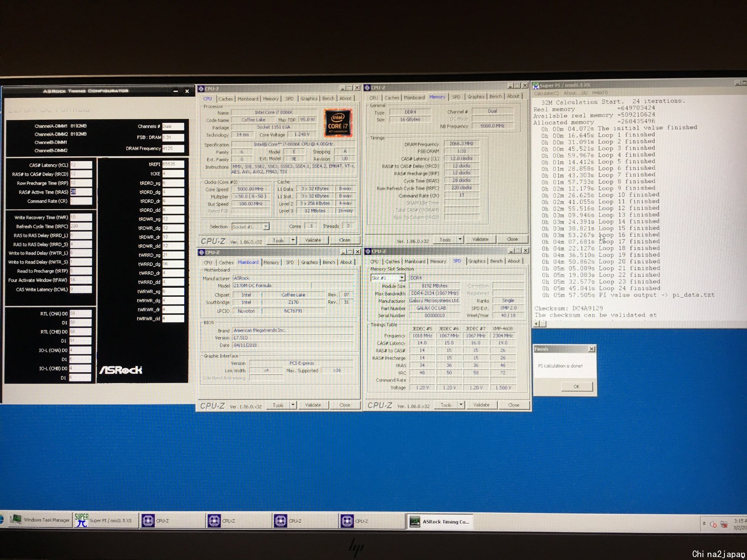Viewport: 747px width, 560px height.
Task: Click Loop 24 finished line in Super PI
Action: pyautogui.click(x=600, y=288)
